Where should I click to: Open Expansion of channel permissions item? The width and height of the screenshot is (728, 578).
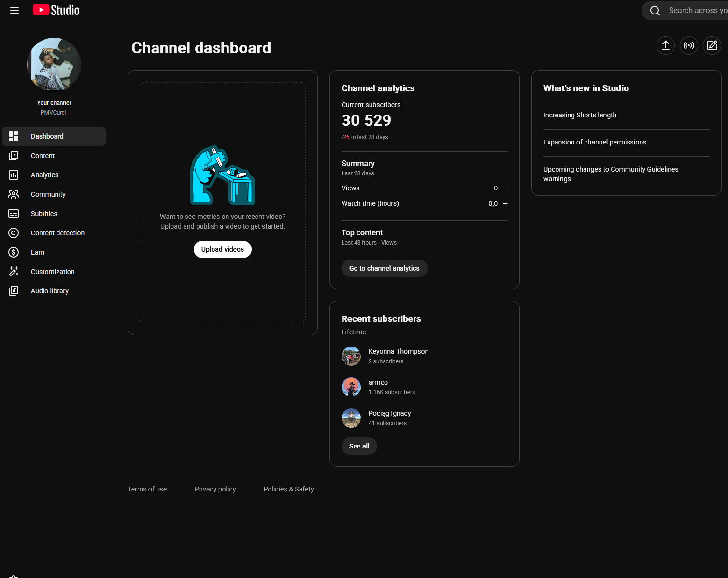(x=595, y=142)
